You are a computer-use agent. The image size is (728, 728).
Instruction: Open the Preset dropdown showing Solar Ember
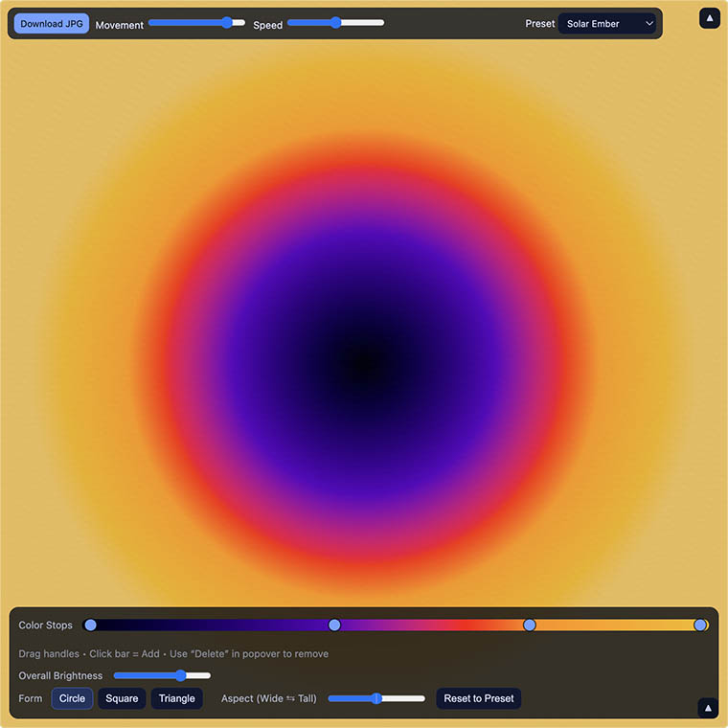pos(607,23)
